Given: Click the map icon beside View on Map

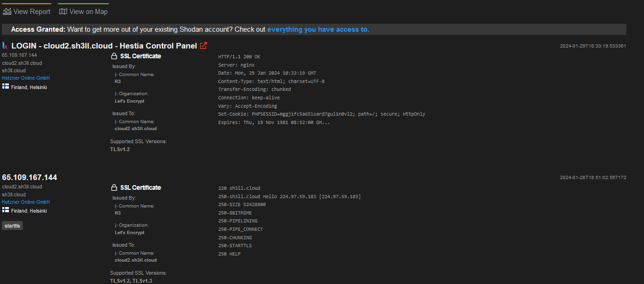Looking at the screenshot, I should pos(63,11).
